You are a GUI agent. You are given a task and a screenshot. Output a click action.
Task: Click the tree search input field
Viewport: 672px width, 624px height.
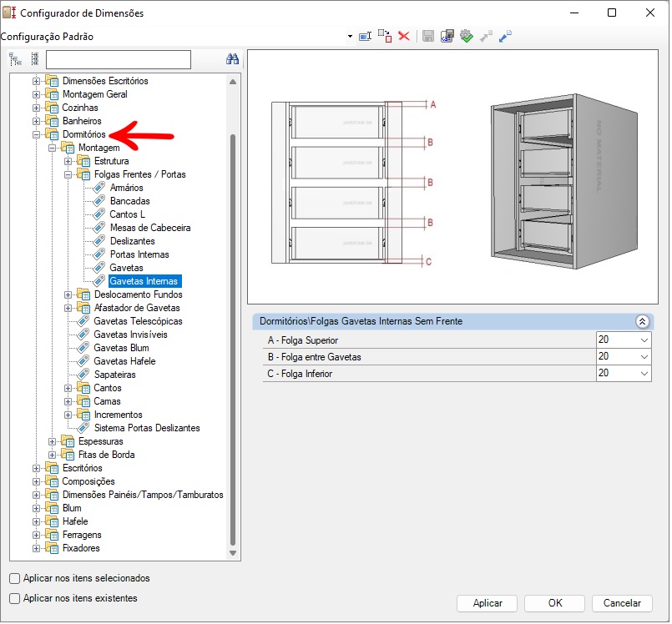pyautogui.click(x=119, y=59)
